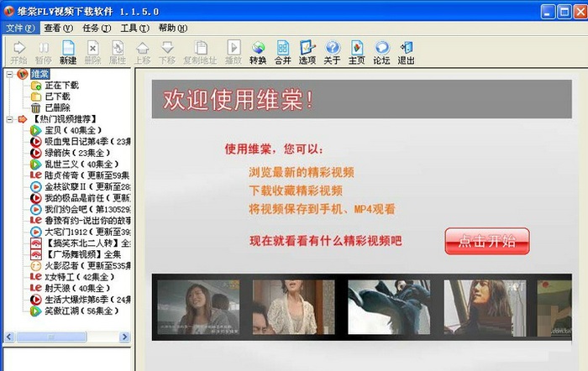Open the 任务(T) menu

point(97,28)
